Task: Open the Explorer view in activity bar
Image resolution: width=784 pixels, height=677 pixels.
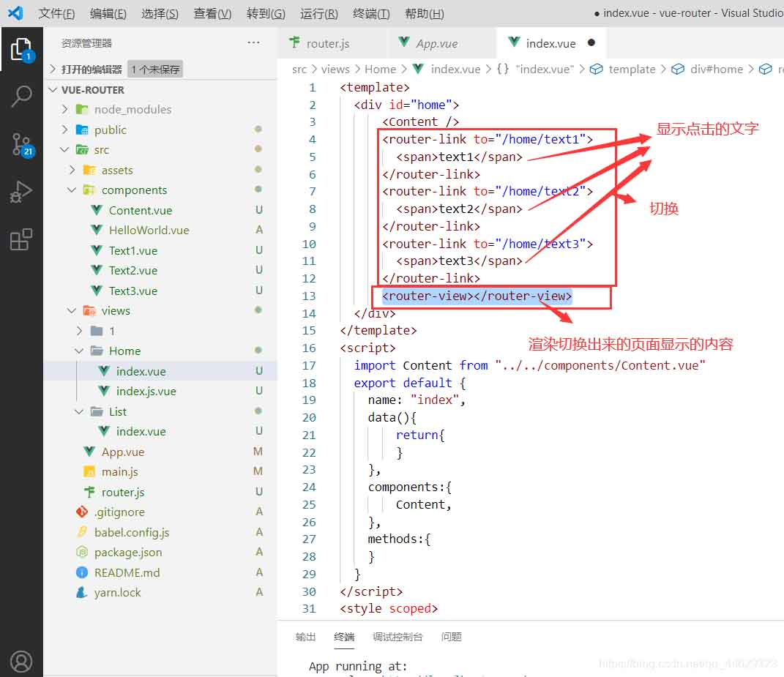Action: coord(21,50)
